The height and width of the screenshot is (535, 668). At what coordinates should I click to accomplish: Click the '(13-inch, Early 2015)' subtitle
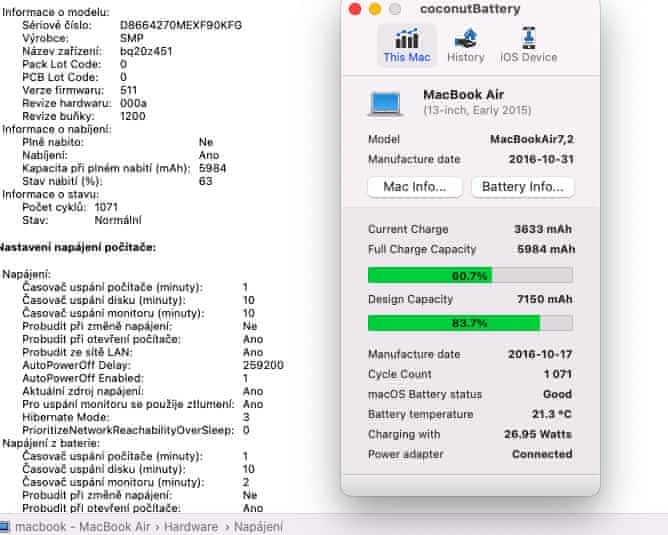tap(477, 110)
